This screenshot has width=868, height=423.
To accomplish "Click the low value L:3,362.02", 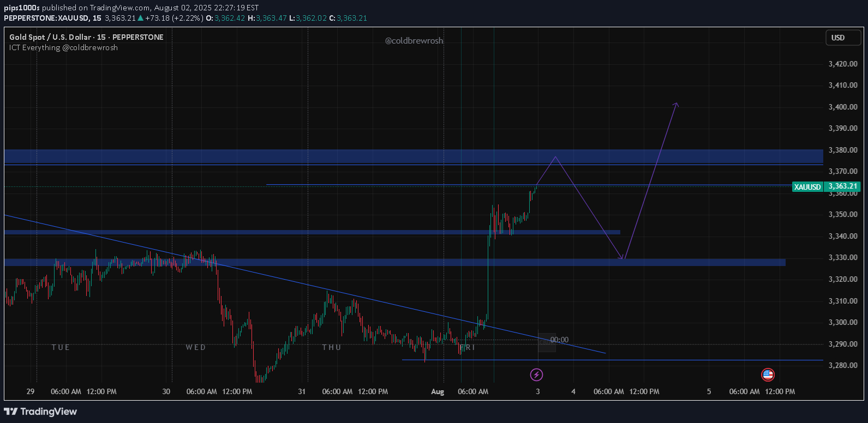I will (x=308, y=18).
